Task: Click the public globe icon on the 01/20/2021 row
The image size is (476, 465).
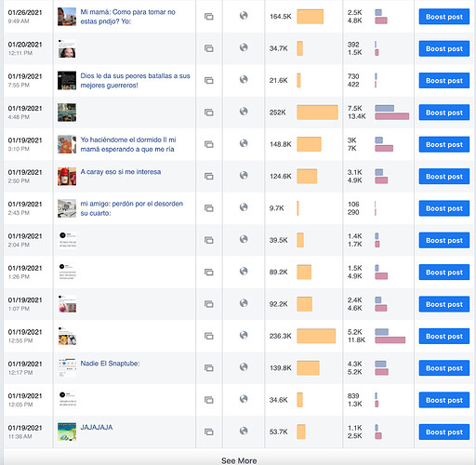Action: point(244,47)
